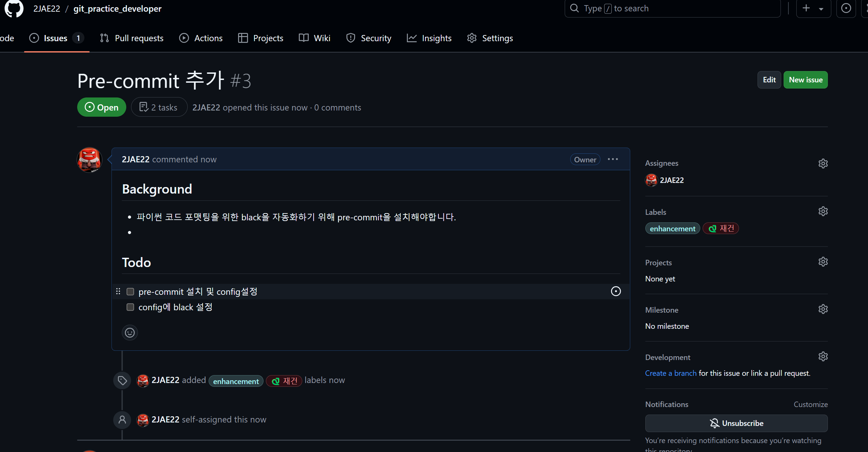
Task: Click the enhancement label in sidebar
Action: (x=672, y=229)
